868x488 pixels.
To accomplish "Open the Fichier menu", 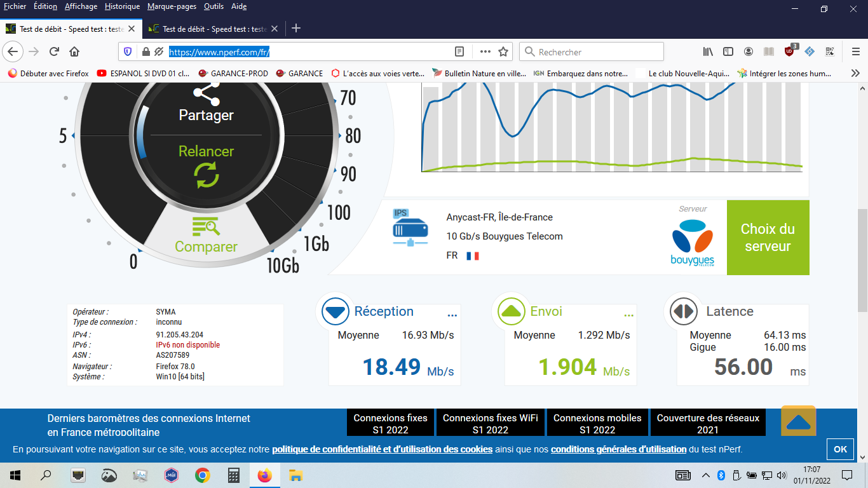I will [x=15, y=6].
